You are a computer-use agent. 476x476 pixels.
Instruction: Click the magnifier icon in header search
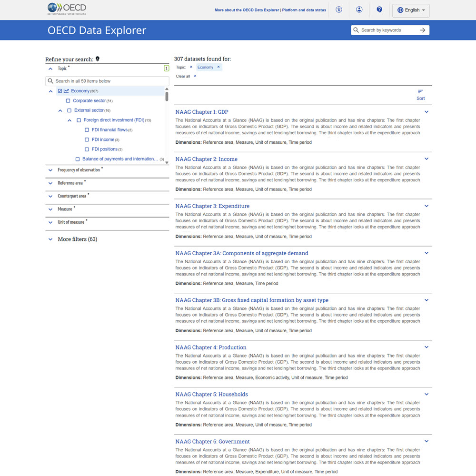(356, 30)
